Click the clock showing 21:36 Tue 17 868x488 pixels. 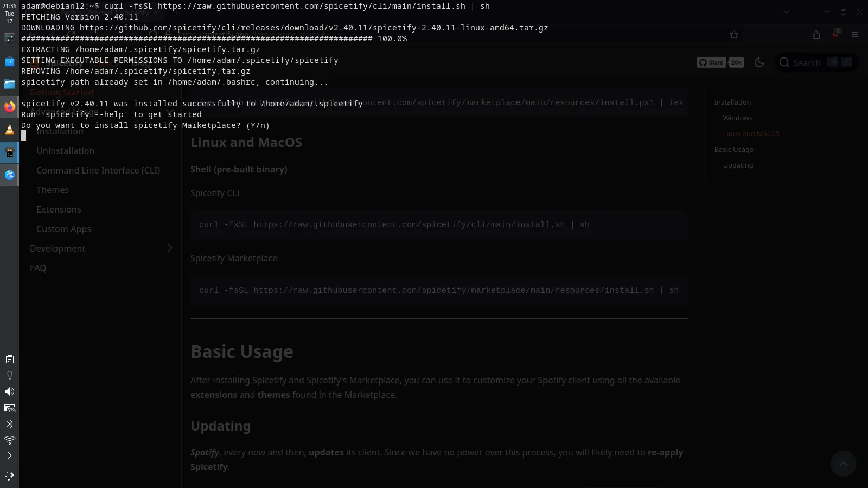(9, 14)
